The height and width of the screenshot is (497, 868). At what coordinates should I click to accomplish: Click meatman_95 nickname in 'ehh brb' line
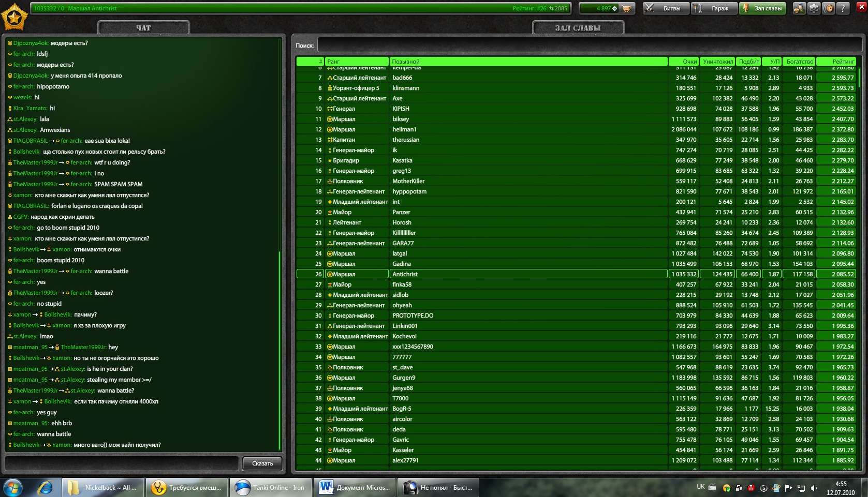click(x=30, y=423)
